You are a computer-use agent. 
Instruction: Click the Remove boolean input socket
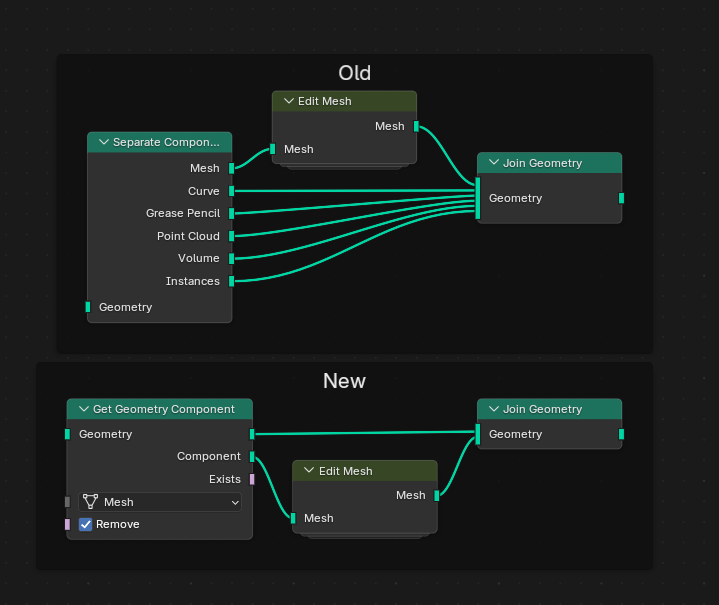click(x=67, y=524)
